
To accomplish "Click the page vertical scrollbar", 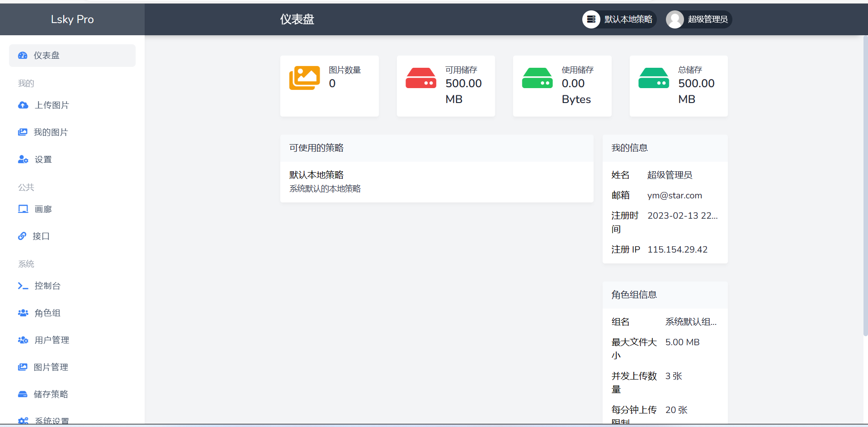I will pyautogui.click(x=865, y=181).
